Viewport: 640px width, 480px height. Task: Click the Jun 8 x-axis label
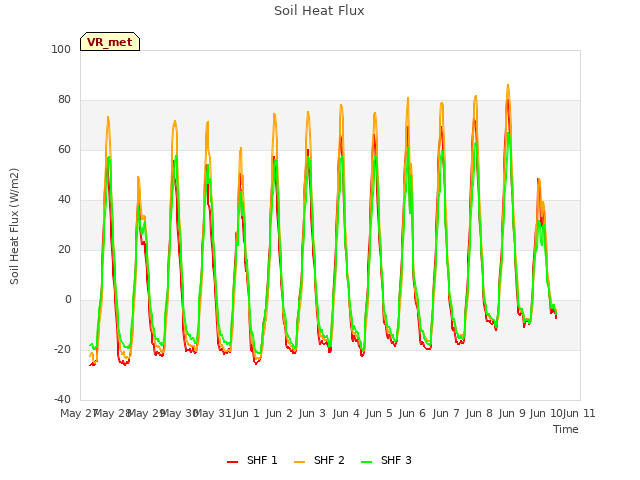click(479, 413)
